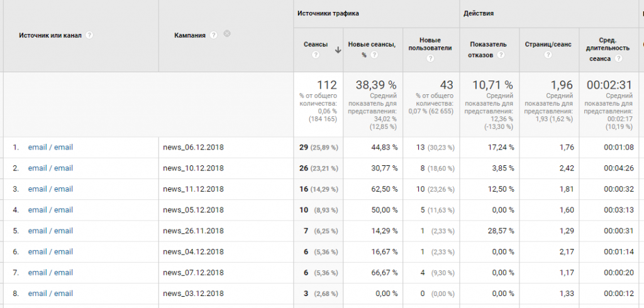
Task: Select campaign news_07.12.2018 cell
Action: coord(193,273)
